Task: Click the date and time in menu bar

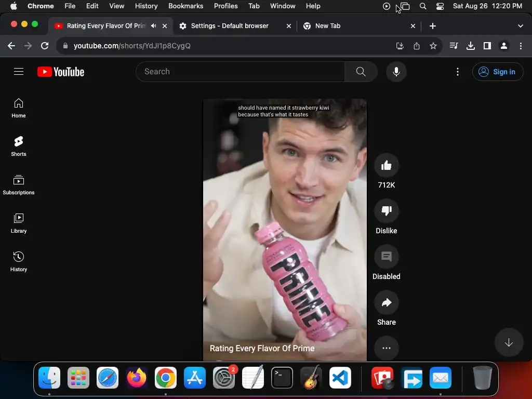Action: (x=487, y=6)
